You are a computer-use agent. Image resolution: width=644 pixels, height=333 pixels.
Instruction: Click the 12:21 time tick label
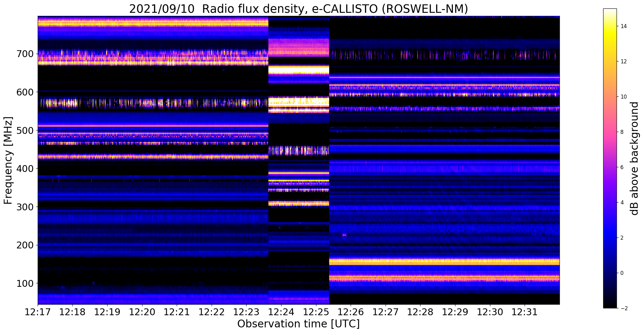tap(177, 312)
